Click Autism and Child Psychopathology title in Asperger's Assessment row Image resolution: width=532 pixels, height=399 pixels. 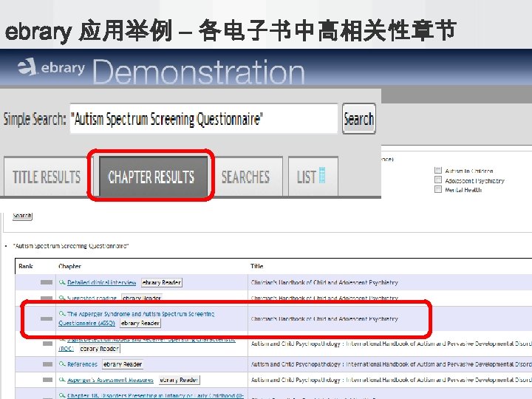pyautogui.click(x=391, y=380)
